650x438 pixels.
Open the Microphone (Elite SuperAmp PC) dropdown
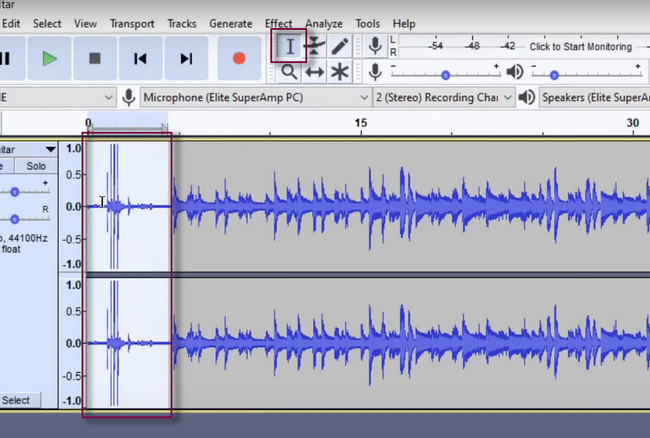pyautogui.click(x=255, y=98)
